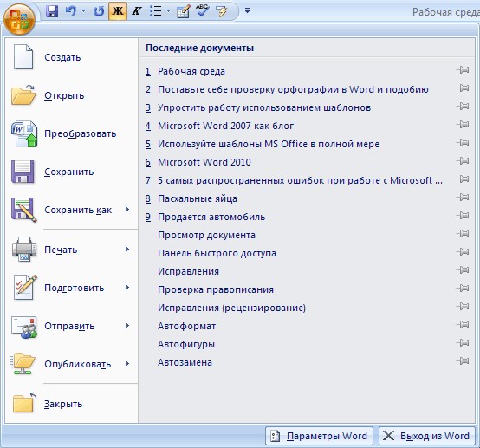480x448 pixels.
Task: Click the lightning bolt page icon in quick access toolbar
Action: 222,11
